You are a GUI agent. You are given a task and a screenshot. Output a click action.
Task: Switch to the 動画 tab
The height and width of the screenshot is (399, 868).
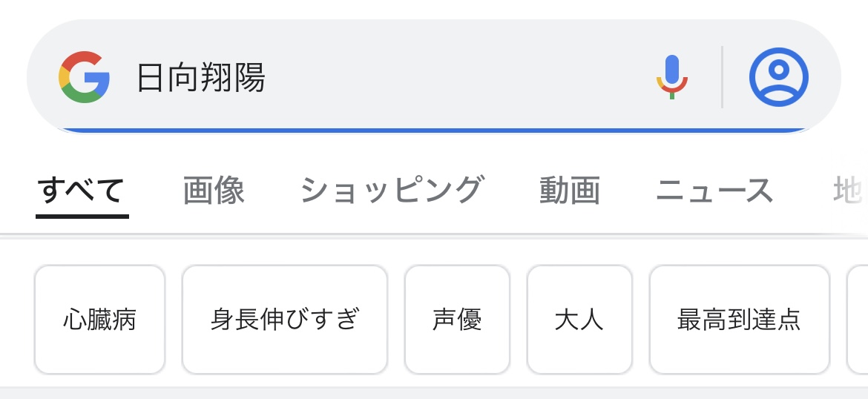click(x=570, y=191)
